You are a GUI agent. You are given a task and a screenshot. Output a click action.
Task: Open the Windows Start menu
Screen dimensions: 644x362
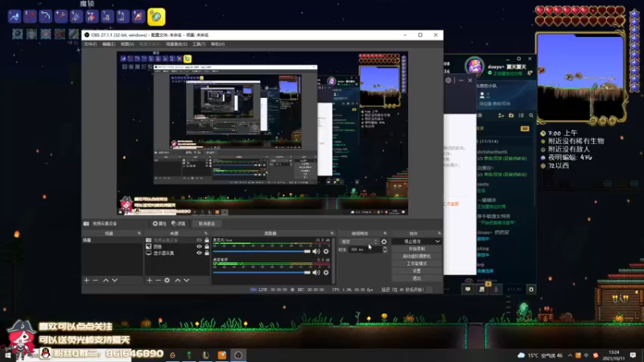pos(7,355)
